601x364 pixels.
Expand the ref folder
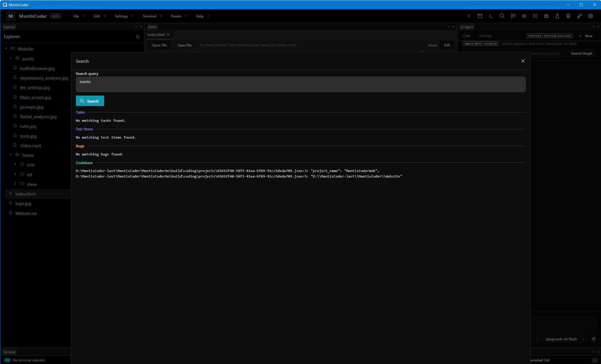point(15,174)
